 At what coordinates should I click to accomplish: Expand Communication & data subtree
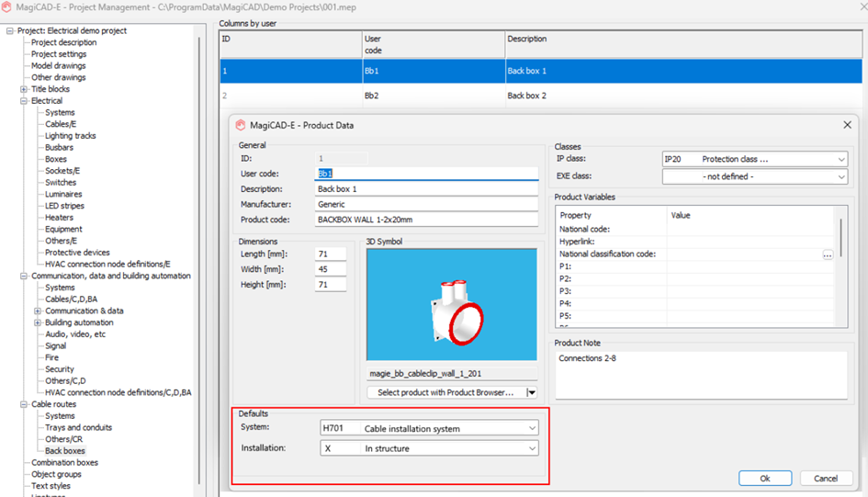[x=38, y=311]
